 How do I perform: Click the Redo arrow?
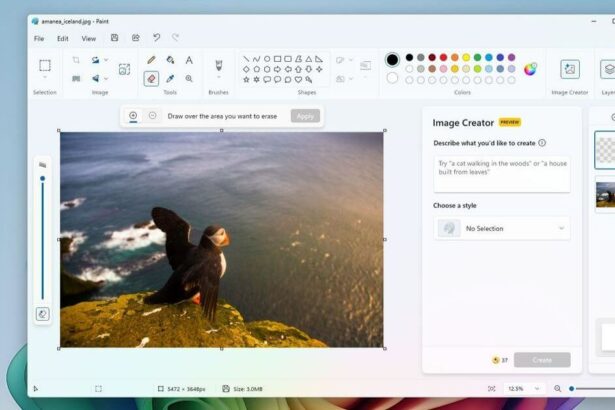(175, 38)
